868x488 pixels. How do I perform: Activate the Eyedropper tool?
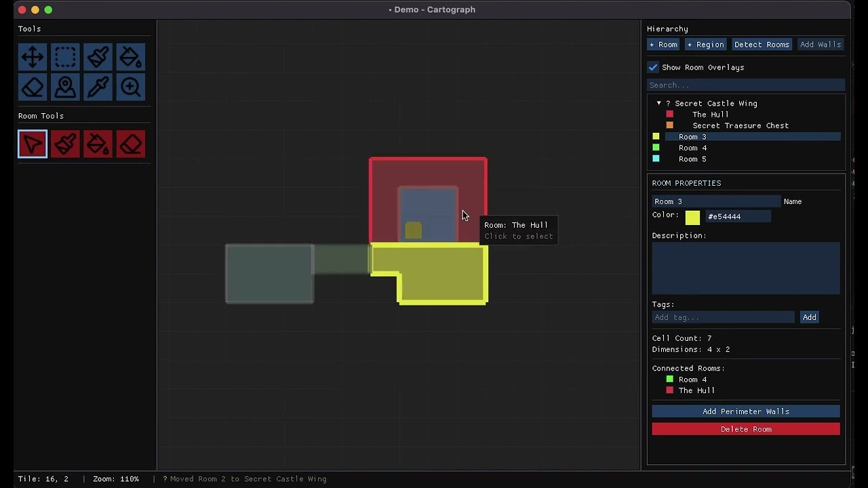coord(98,87)
